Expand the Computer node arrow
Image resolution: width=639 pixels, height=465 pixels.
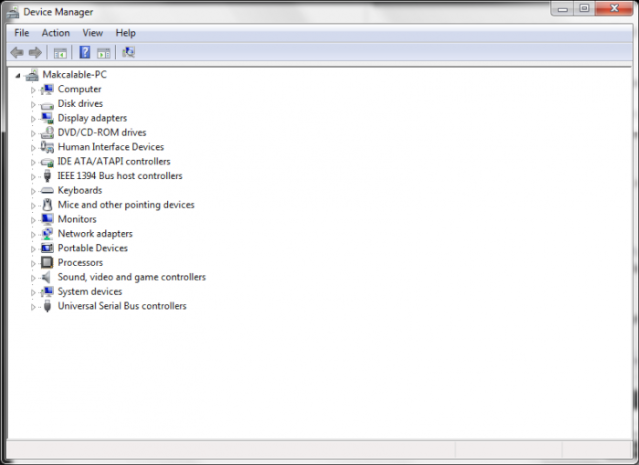[x=33, y=90]
